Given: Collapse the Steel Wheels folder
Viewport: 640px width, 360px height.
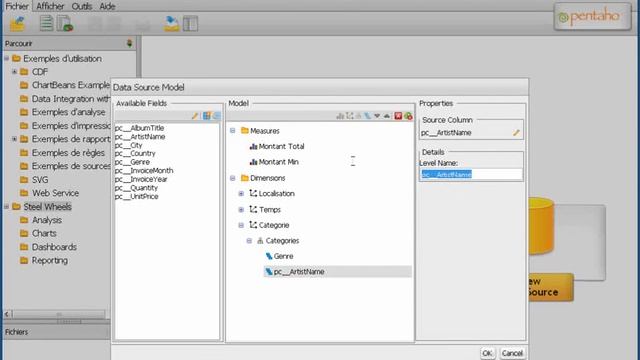Looking at the screenshot, I should click(x=7, y=207).
